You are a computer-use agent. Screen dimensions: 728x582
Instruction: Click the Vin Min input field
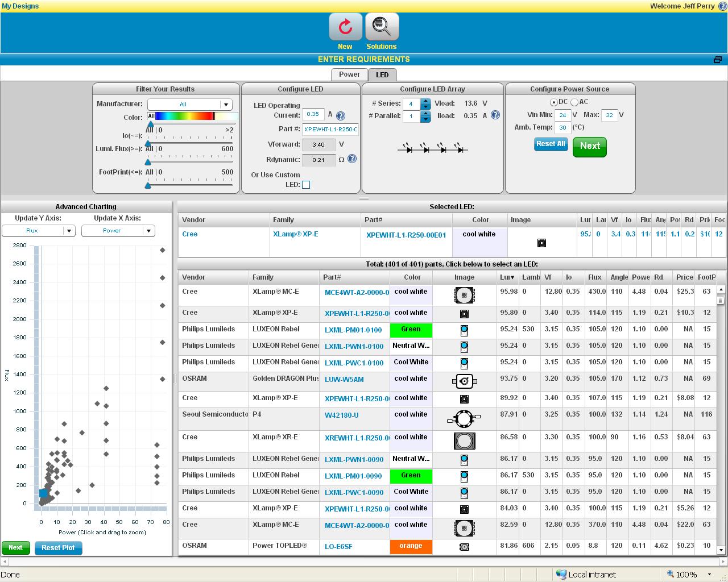click(x=562, y=115)
